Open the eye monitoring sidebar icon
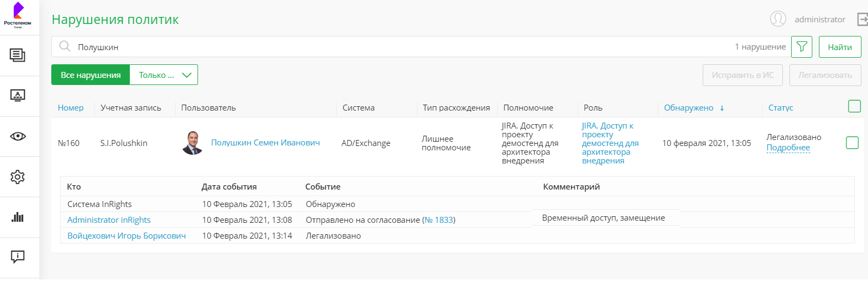The image size is (868, 292). coord(17,136)
